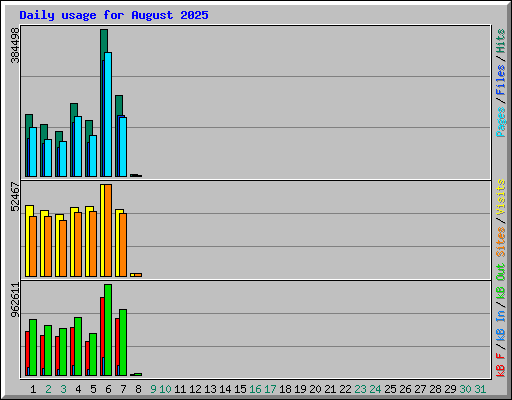Click day 4 on the x-axis
This screenshot has height=400, width=512.
click(x=78, y=389)
